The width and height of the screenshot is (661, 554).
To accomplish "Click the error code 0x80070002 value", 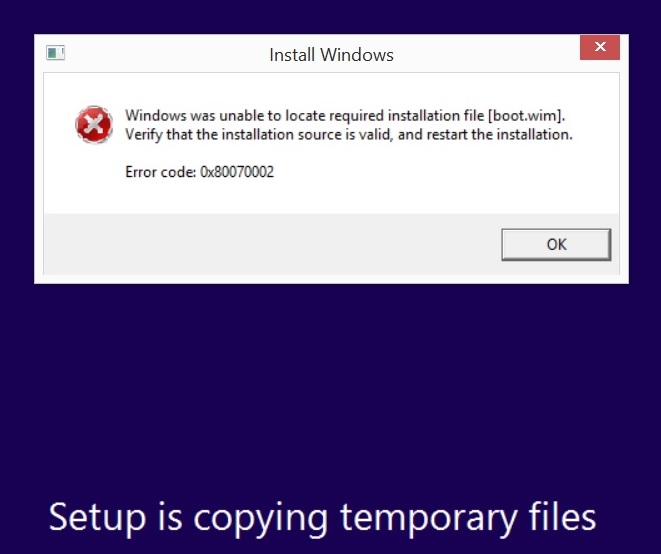I will 237,172.
